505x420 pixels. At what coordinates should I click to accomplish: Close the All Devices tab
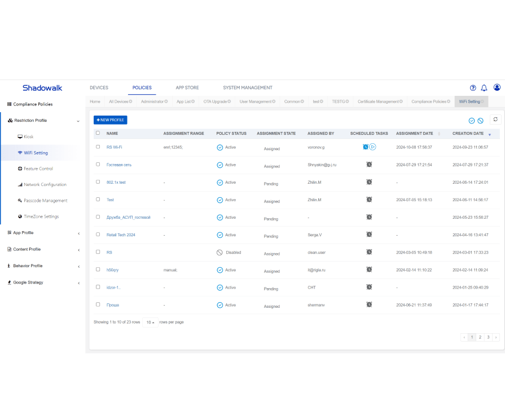click(x=130, y=101)
